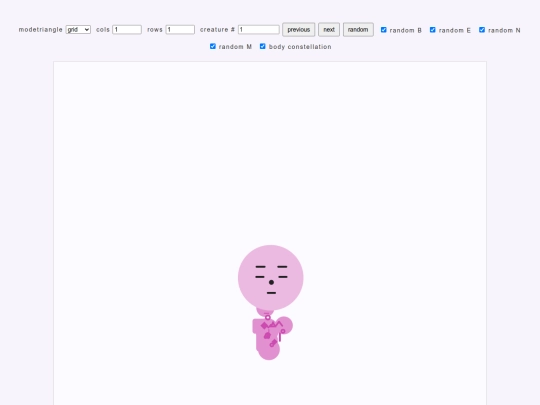Focus the creature # input field

click(x=259, y=30)
